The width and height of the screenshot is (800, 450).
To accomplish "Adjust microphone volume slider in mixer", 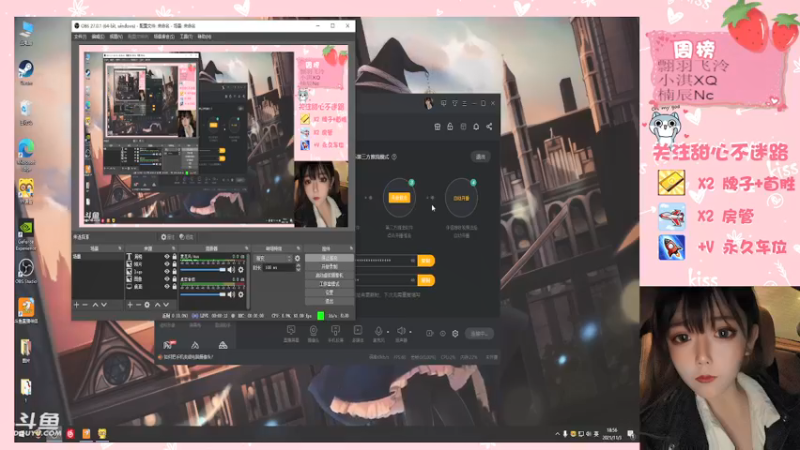I will coord(203,269).
